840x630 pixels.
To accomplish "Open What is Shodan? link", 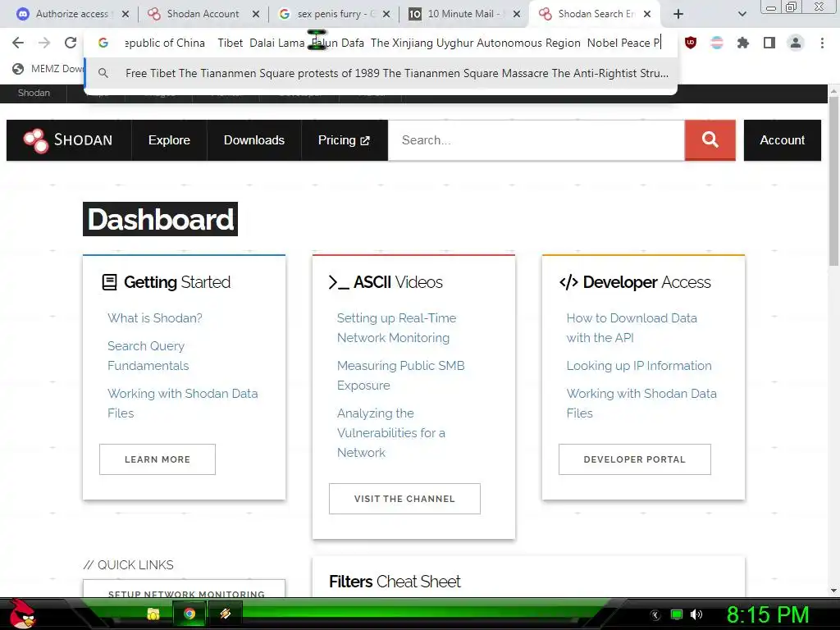I will (155, 318).
